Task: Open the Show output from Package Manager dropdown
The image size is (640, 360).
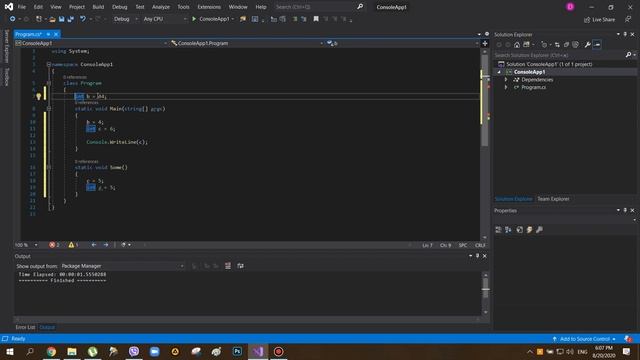Action: [x=123, y=266]
